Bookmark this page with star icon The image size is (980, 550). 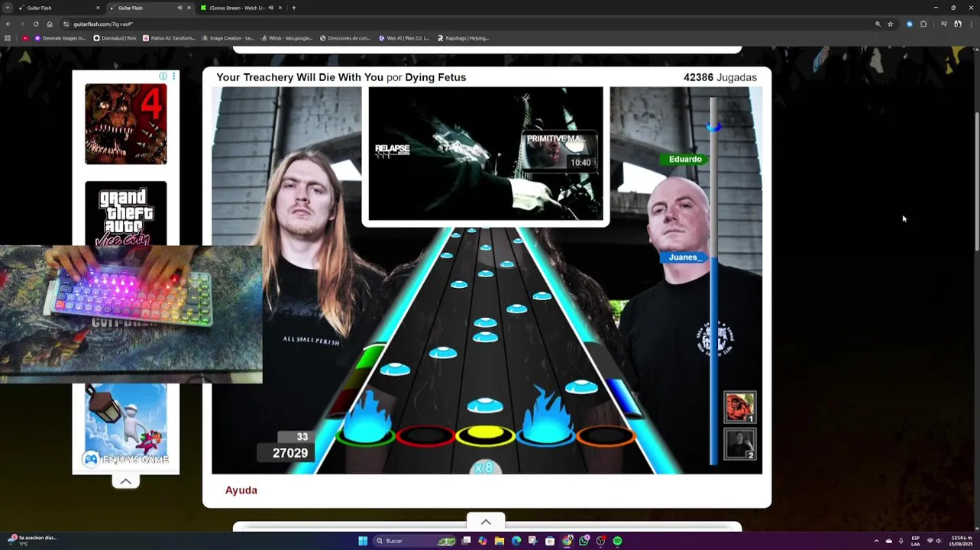(x=891, y=24)
